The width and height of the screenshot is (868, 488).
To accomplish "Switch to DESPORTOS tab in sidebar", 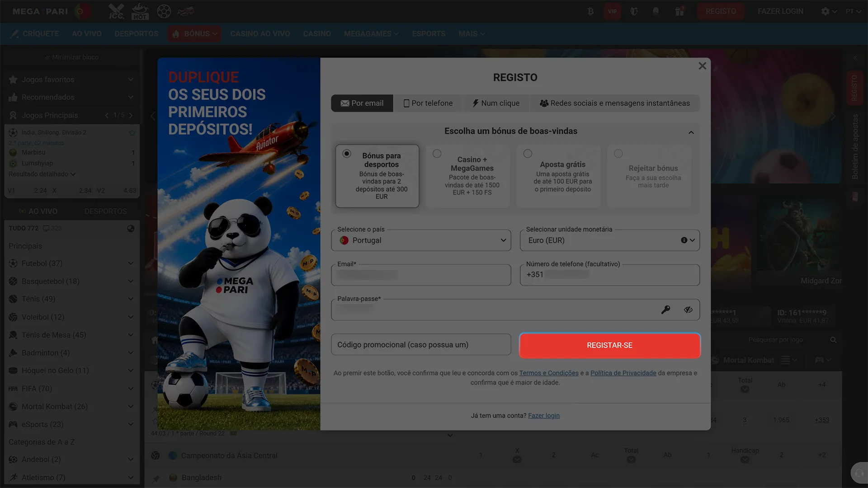I will pyautogui.click(x=105, y=211).
